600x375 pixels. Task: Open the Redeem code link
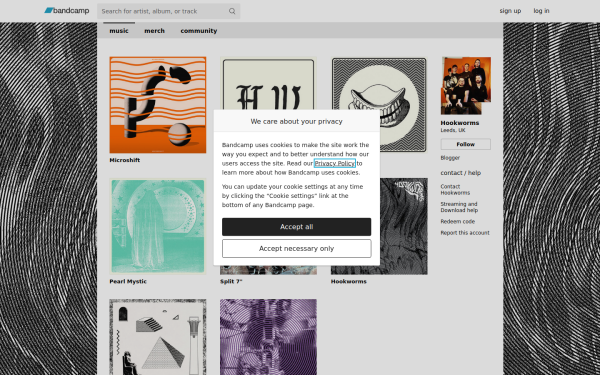[x=458, y=222]
